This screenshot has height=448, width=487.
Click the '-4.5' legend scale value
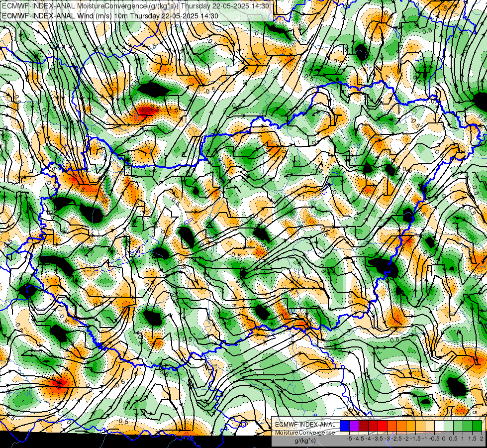tap(359, 439)
